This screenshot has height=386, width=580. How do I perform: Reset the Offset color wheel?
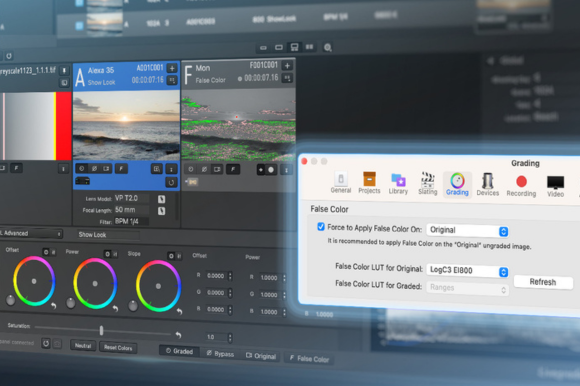[x=54, y=306]
